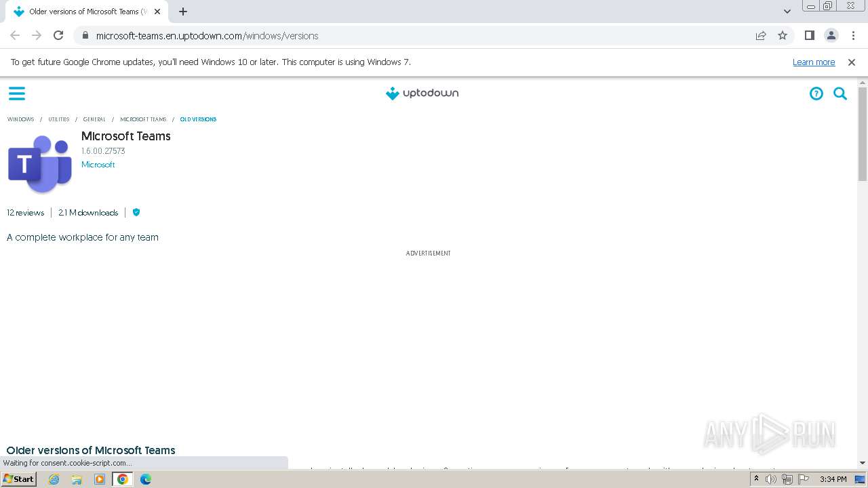Screen dimensions: 868x488
Task: Open File Explorer from taskbar
Action: pos(77,479)
